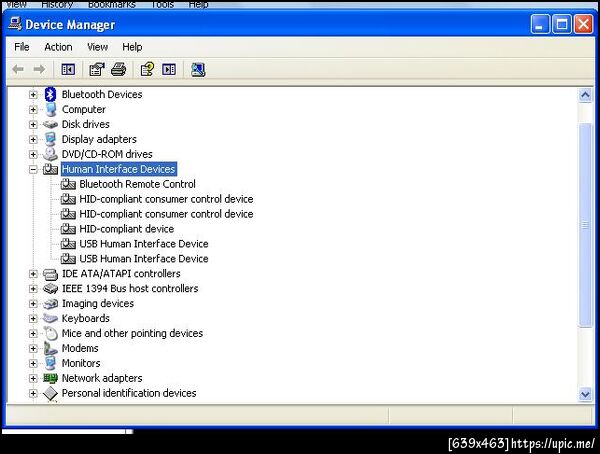600x454 pixels.
Task: Click the IEEE 1394 Bus host controllers icon
Action: [x=50, y=289]
